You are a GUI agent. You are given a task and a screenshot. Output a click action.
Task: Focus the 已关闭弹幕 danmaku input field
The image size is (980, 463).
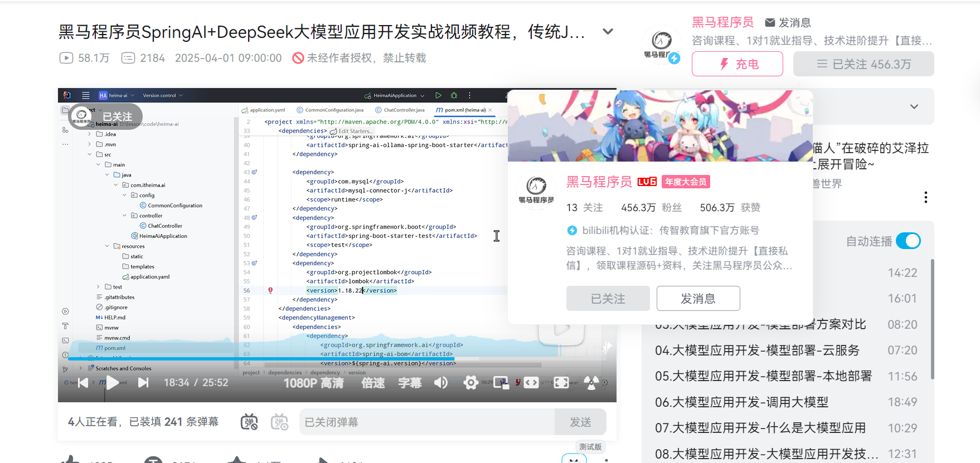coord(427,422)
